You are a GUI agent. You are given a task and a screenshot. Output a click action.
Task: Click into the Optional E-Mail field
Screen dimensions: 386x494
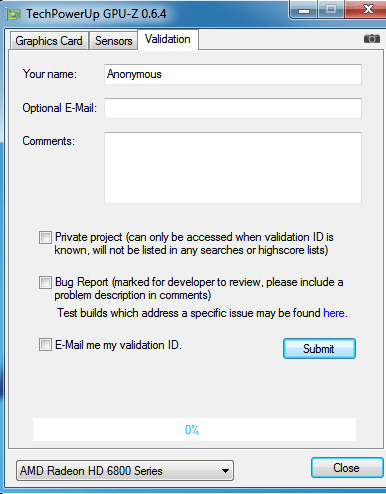(233, 108)
